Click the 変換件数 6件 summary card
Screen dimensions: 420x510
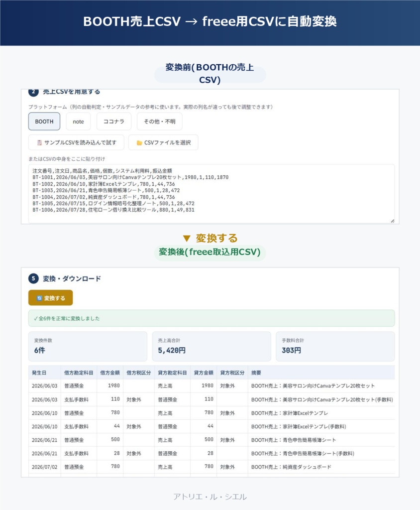[88, 347]
